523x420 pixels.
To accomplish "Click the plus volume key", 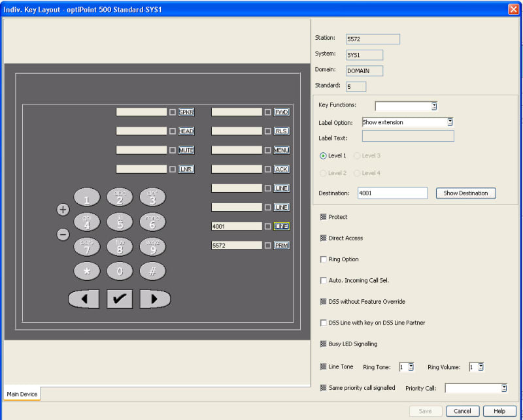I will 63,210.
